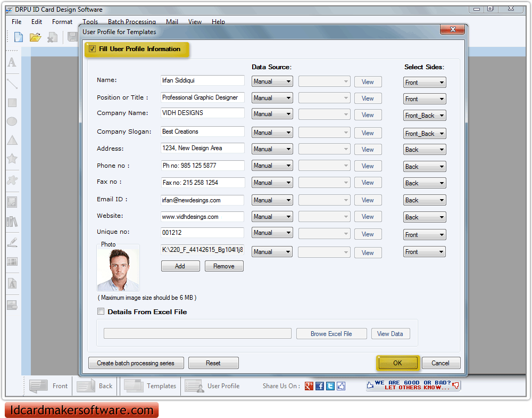Enable Details From Excel File

pyautogui.click(x=101, y=312)
